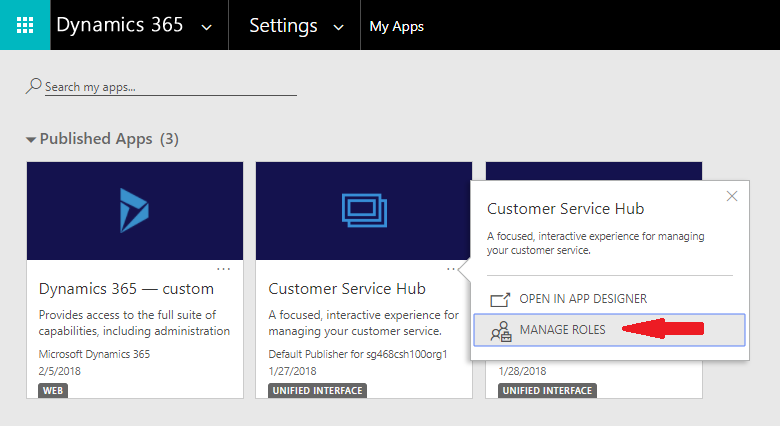Open ellipsis menu on Dynamics 365 — custom tile
The width and height of the screenshot is (780, 426).
point(224,269)
